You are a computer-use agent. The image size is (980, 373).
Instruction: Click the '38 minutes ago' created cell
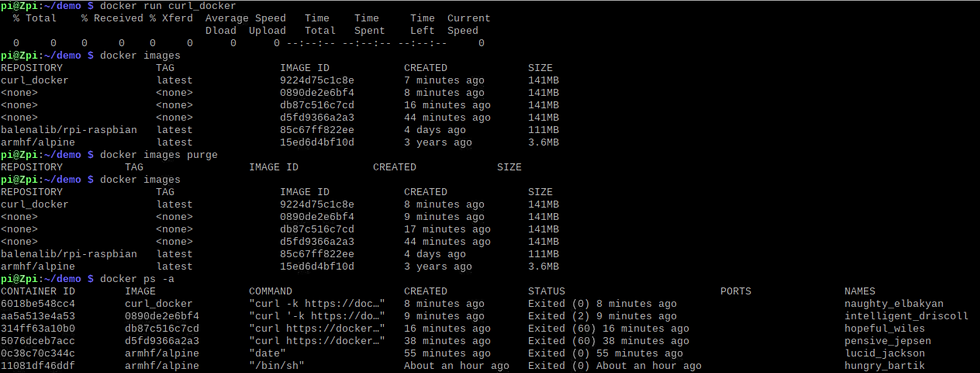coord(448,341)
